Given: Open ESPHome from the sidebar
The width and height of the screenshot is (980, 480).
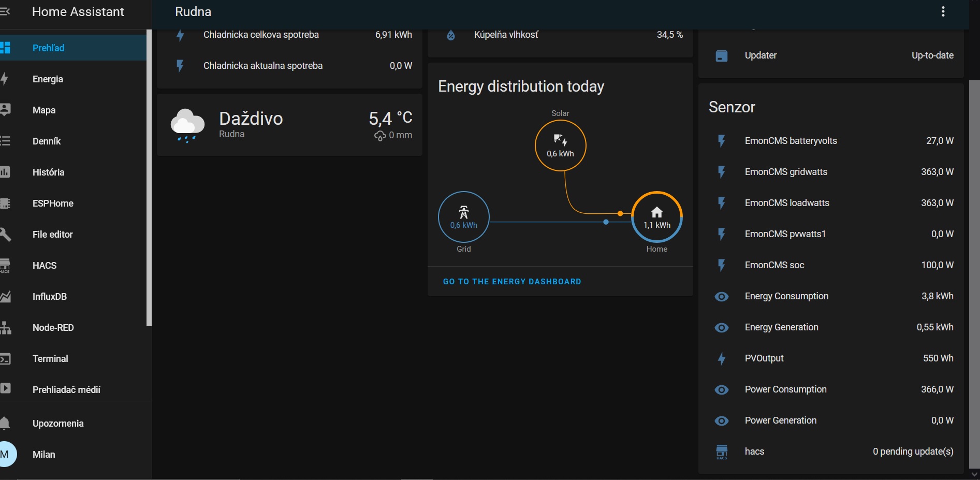Looking at the screenshot, I should (73, 203).
